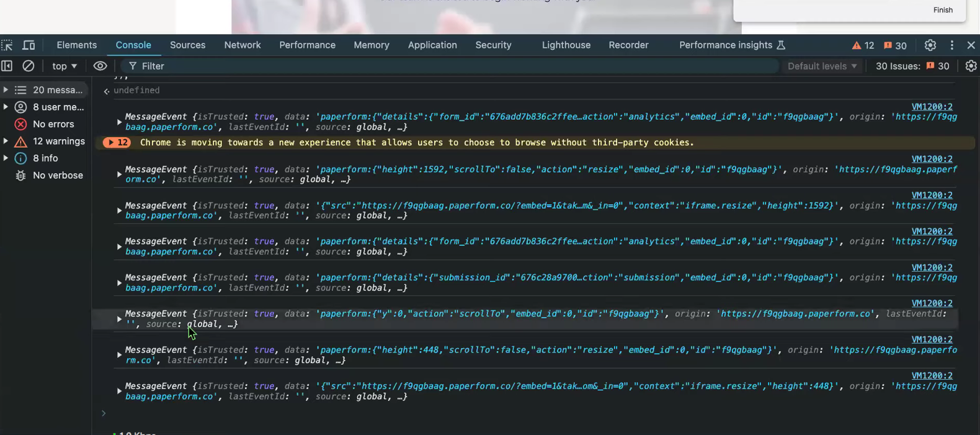Click the issues counter badge in the tab bar
980x435 pixels.
pyautogui.click(x=895, y=45)
